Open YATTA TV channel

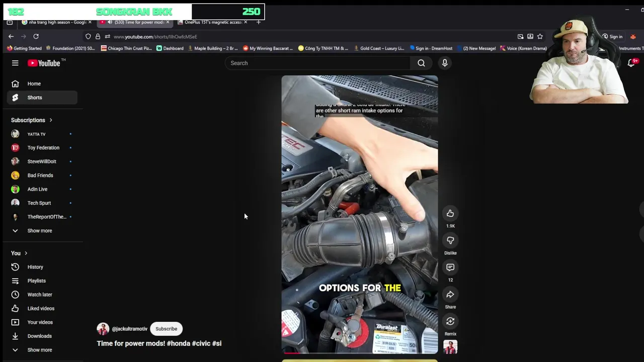[42, 134]
